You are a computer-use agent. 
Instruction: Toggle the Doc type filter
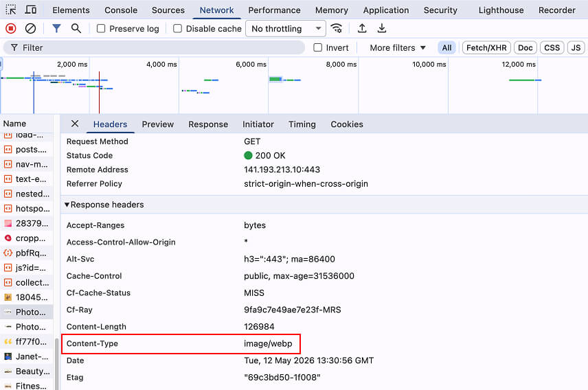(x=525, y=47)
